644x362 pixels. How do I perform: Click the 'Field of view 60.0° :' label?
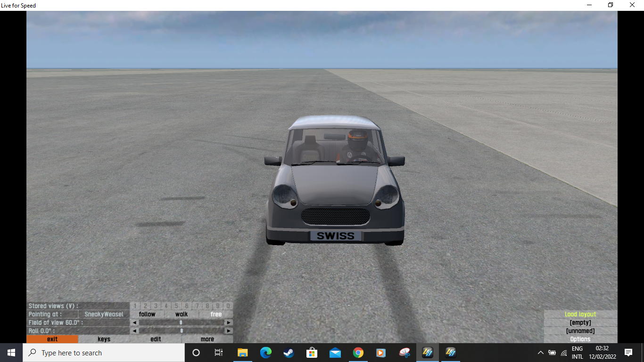point(56,323)
